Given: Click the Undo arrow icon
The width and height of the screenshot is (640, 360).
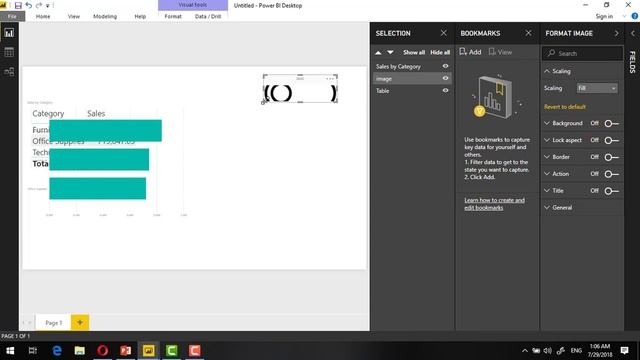Looking at the screenshot, I should pos(29,5).
